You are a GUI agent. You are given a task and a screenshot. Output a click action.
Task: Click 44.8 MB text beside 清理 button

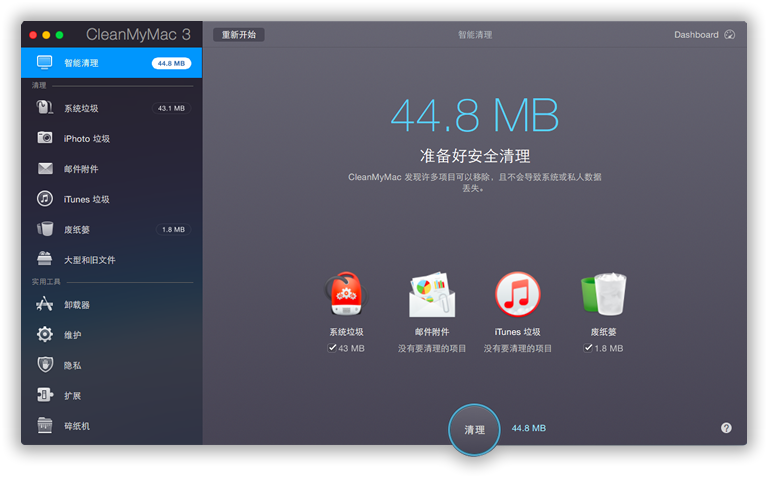click(528, 428)
